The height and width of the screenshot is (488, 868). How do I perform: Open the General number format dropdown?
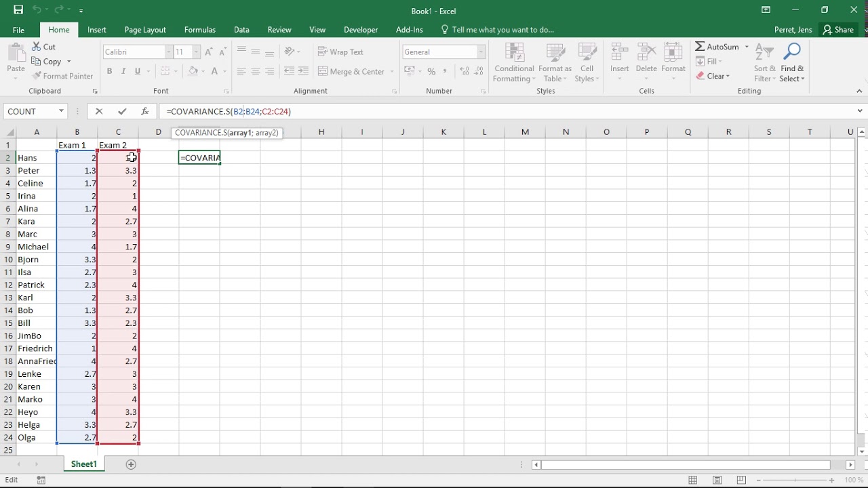click(481, 52)
